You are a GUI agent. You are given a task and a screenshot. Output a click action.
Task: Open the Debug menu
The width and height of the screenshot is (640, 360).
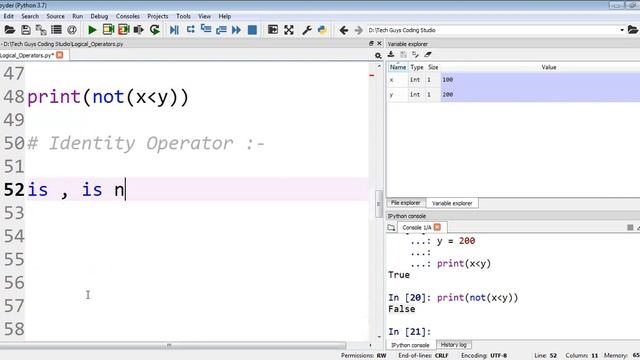click(99, 16)
